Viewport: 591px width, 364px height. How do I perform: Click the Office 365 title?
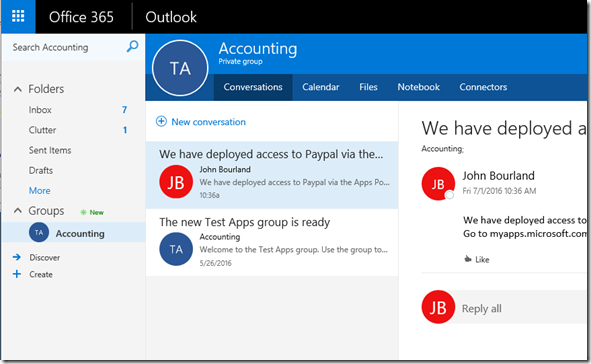click(81, 17)
